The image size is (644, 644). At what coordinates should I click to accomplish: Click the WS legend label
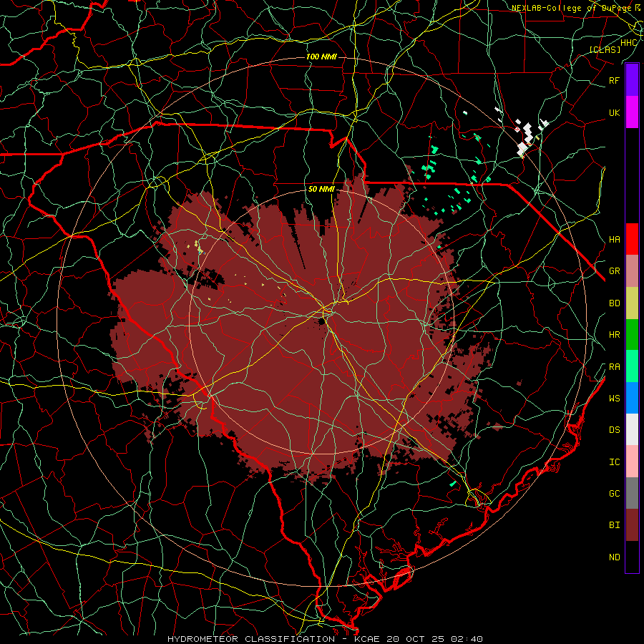[x=614, y=399]
